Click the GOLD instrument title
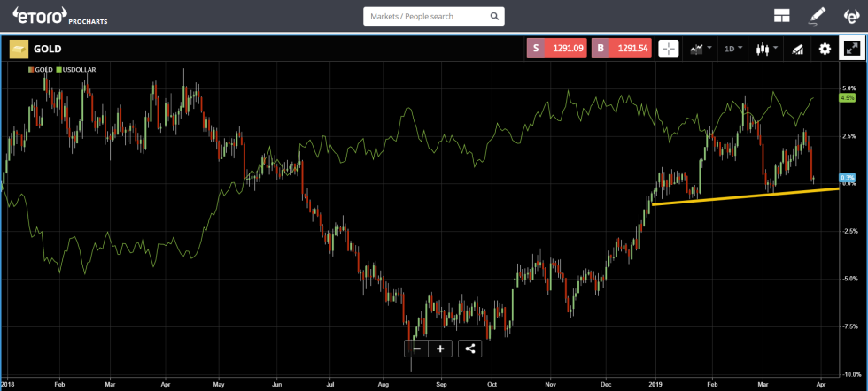Screen dimensions: 868x391 48,50
